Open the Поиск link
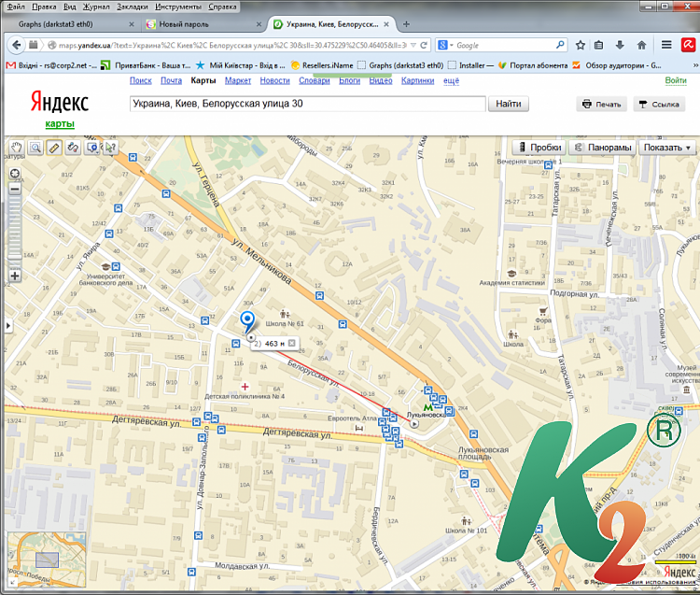 pyautogui.click(x=141, y=80)
